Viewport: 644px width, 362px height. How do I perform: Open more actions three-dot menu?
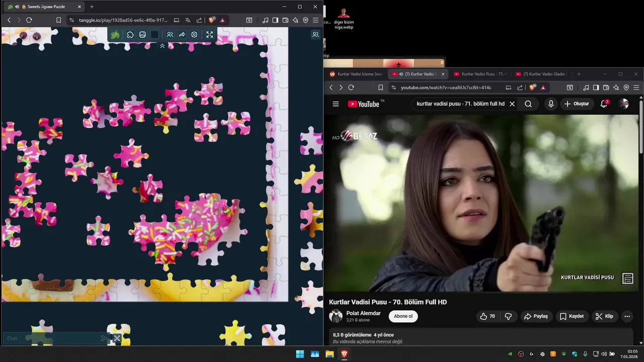pyautogui.click(x=627, y=316)
